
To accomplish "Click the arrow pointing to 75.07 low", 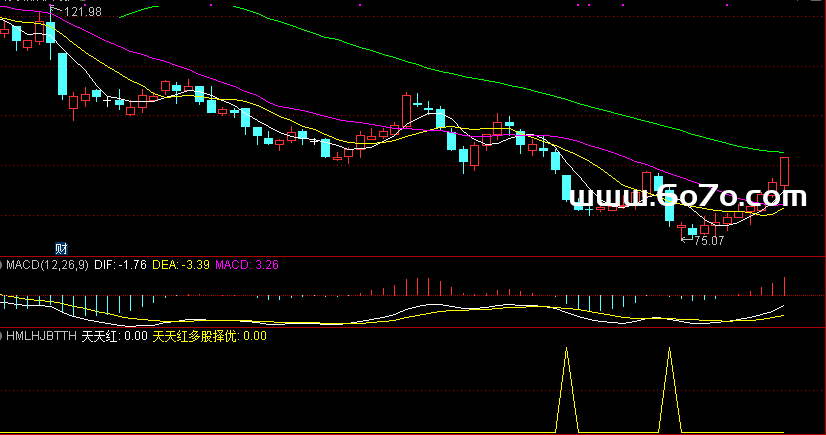I will (x=685, y=240).
